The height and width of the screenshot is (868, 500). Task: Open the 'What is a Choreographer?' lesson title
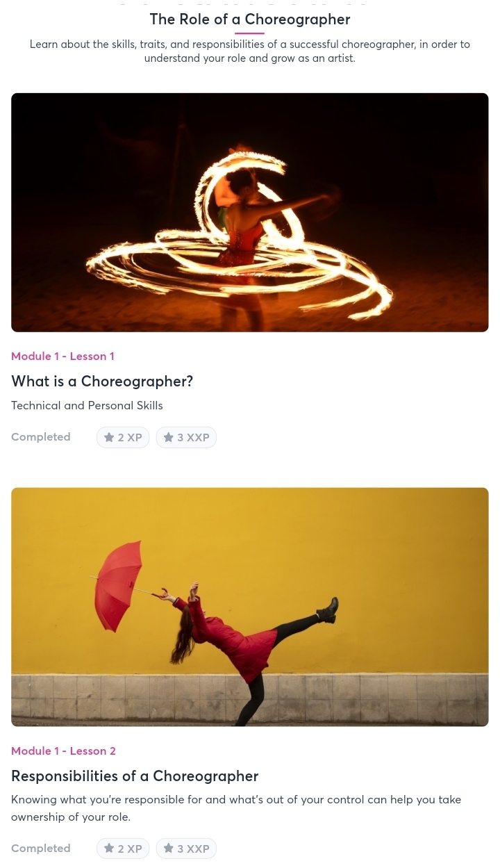click(102, 382)
